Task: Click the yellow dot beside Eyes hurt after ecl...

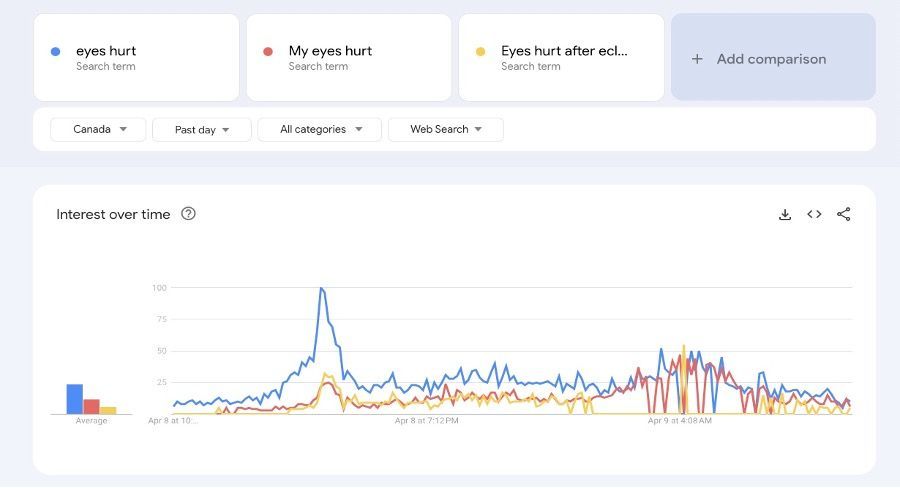Action: tap(480, 52)
